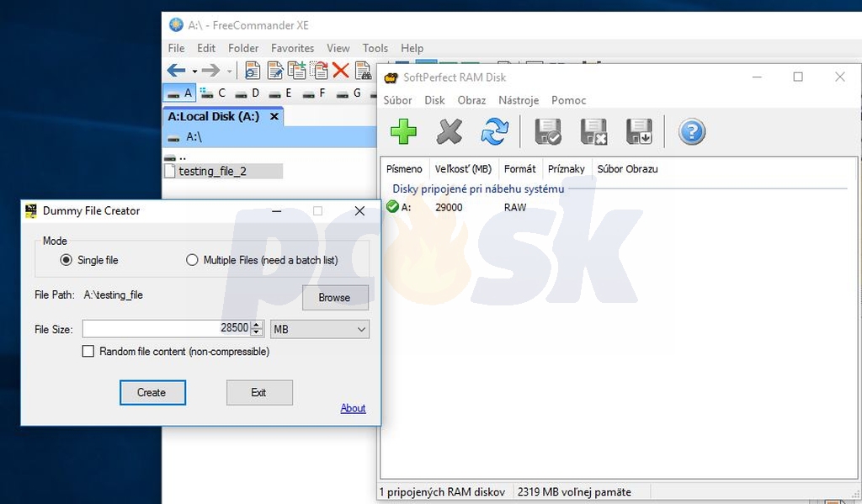Screen dimensions: 862x504
Task: Click the blue question mark Help icon
Action: (692, 132)
